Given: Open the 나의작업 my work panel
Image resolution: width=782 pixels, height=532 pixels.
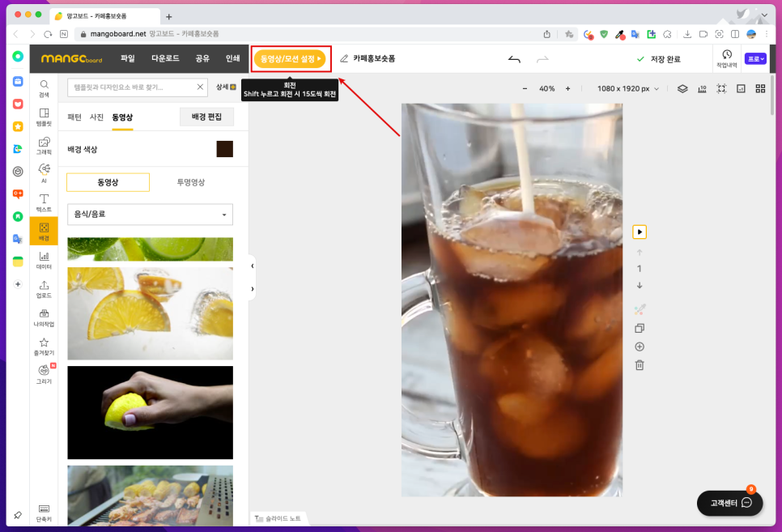Looking at the screenshot, I should 44,317.
